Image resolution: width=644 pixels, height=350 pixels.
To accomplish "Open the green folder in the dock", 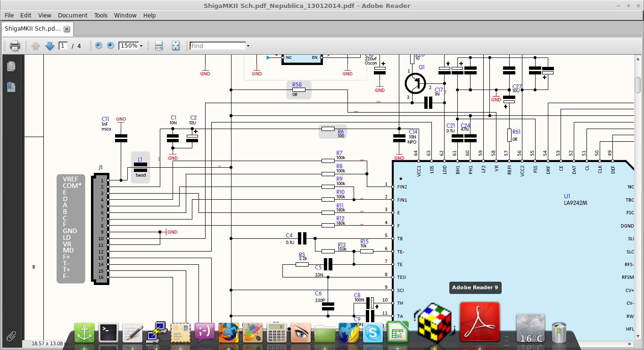I will click(325, 334).
